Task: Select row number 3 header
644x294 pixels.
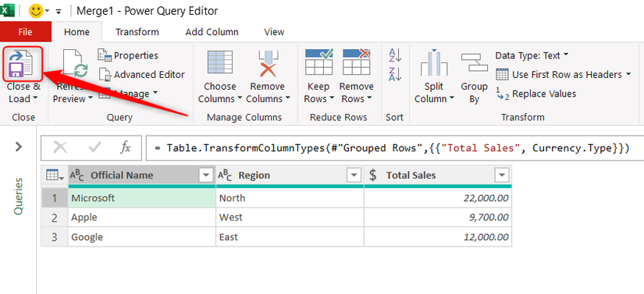Action: 55,237
